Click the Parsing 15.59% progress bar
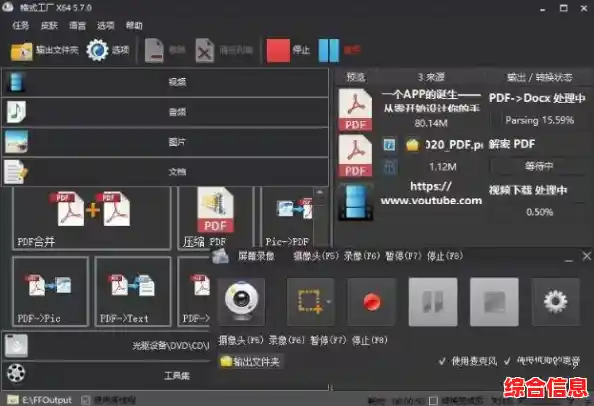 (x=539, y=120)
